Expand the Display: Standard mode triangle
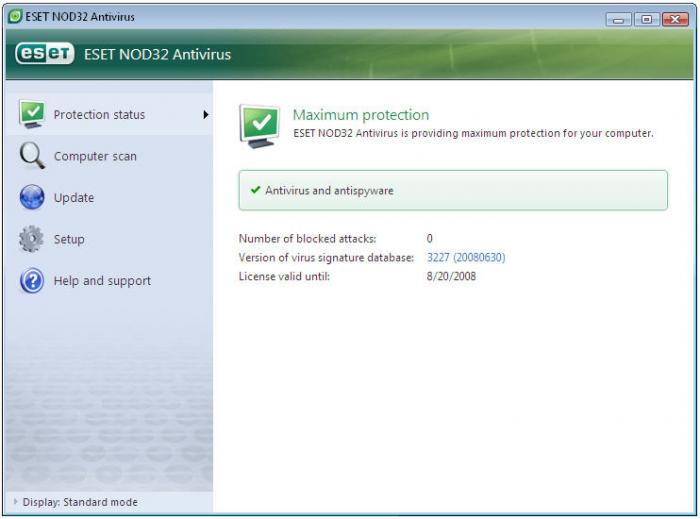The image size is (700, 519). coord(16,502)
